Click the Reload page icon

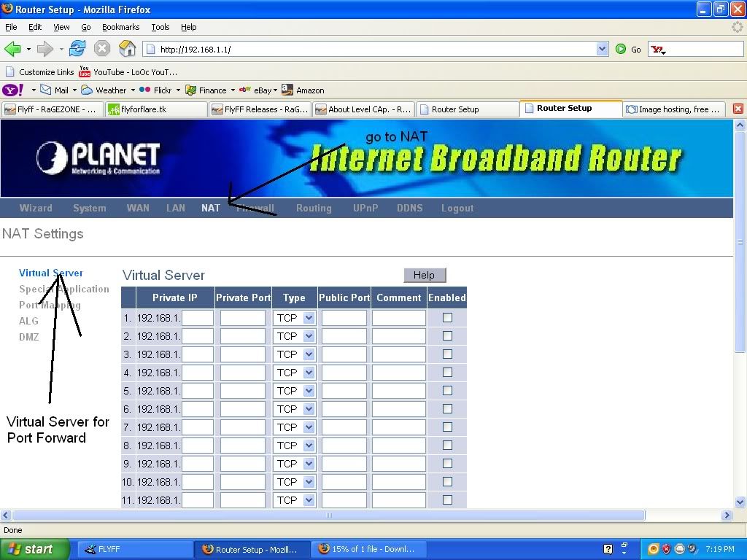tap(77, 49)
